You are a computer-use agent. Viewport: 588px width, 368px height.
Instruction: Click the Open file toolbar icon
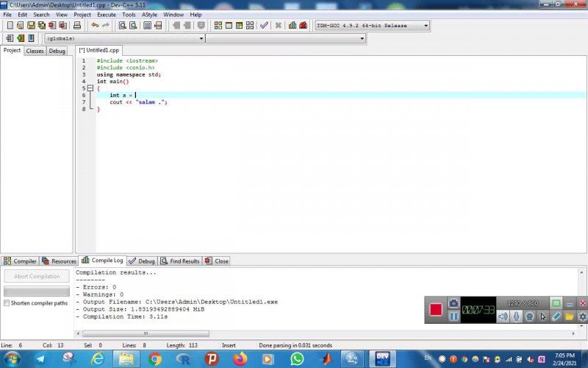(x=21, y=26)
